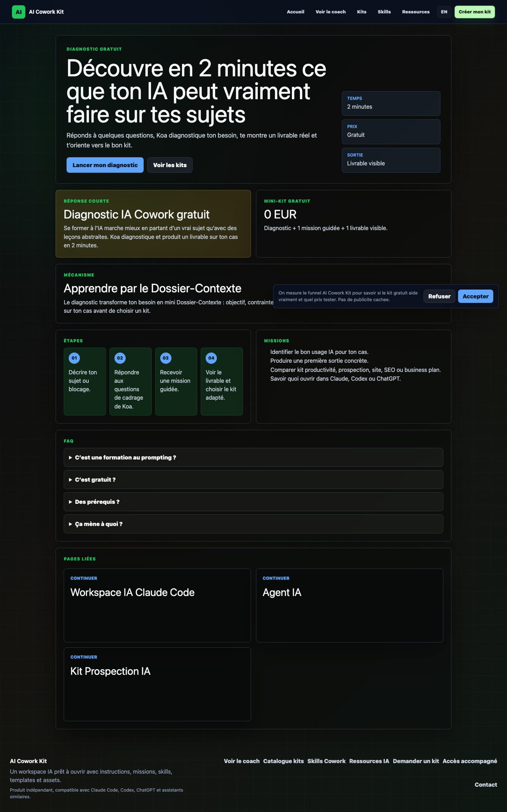This screenshot has width=507, height=812.
Task: Expand the 'C'est gratuit ?' FAQ
Action: click(x=253, y=480)
